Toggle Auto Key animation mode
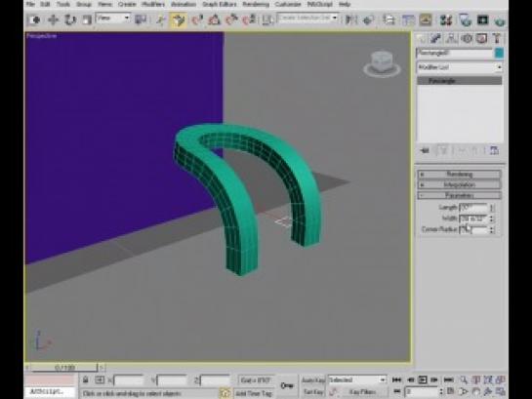 (312, 380)
